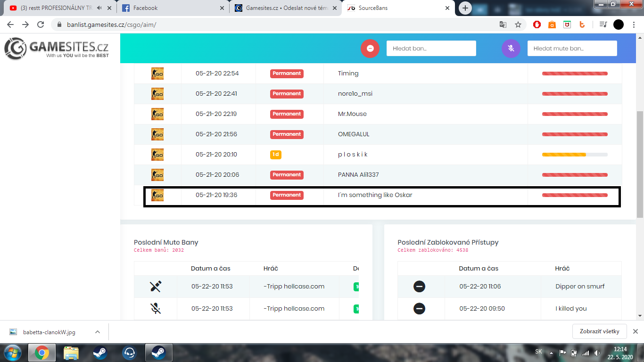Expand options for babetta-clanokW.jpg download
644x362 pixels.
click(98, 332)
